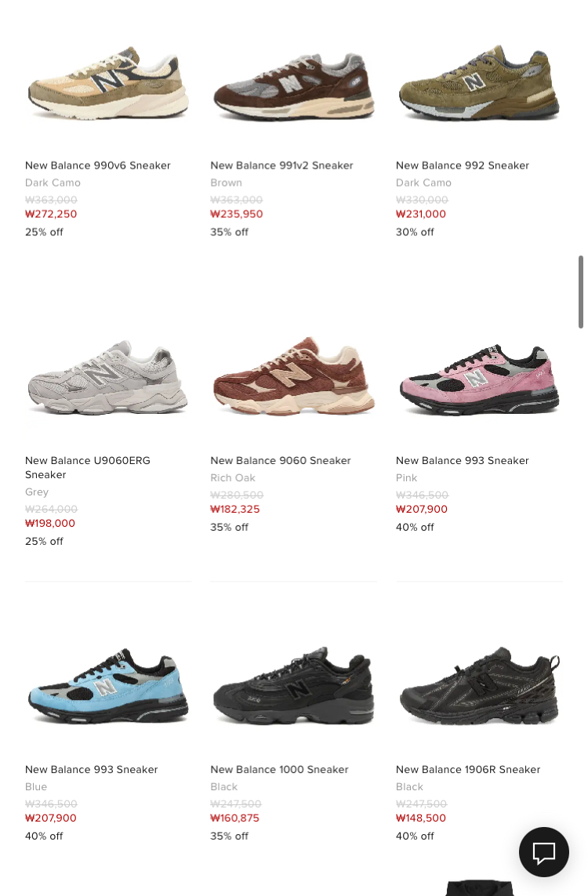588x896 pixels.
Task: Click the ₩148,500 sale price
Action: click(420, 818)
